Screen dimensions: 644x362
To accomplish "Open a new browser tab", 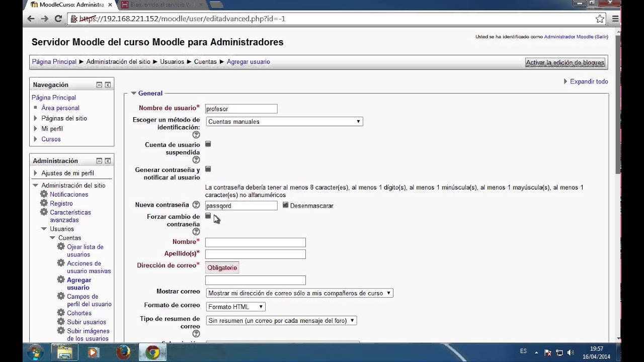I will coord(216,5).
